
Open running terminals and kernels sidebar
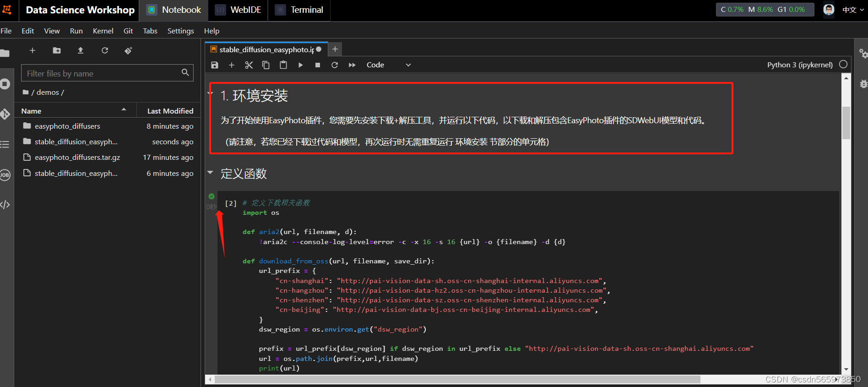5,84
